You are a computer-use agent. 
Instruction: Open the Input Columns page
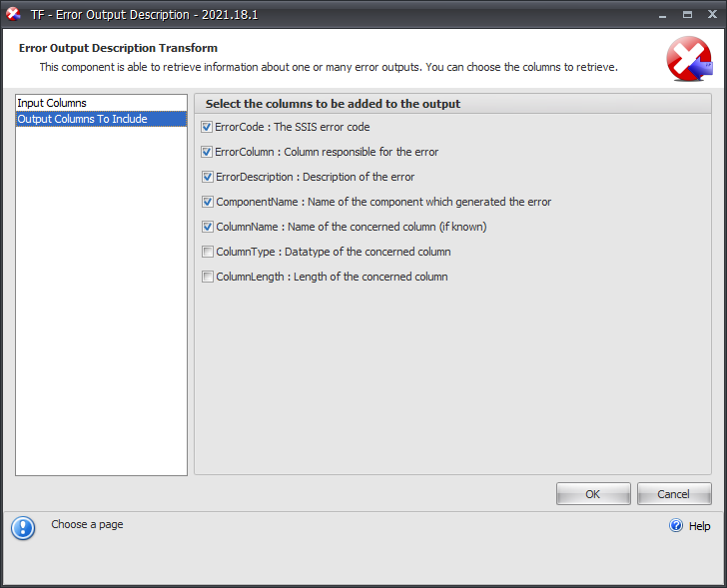(x=101, y=103)
